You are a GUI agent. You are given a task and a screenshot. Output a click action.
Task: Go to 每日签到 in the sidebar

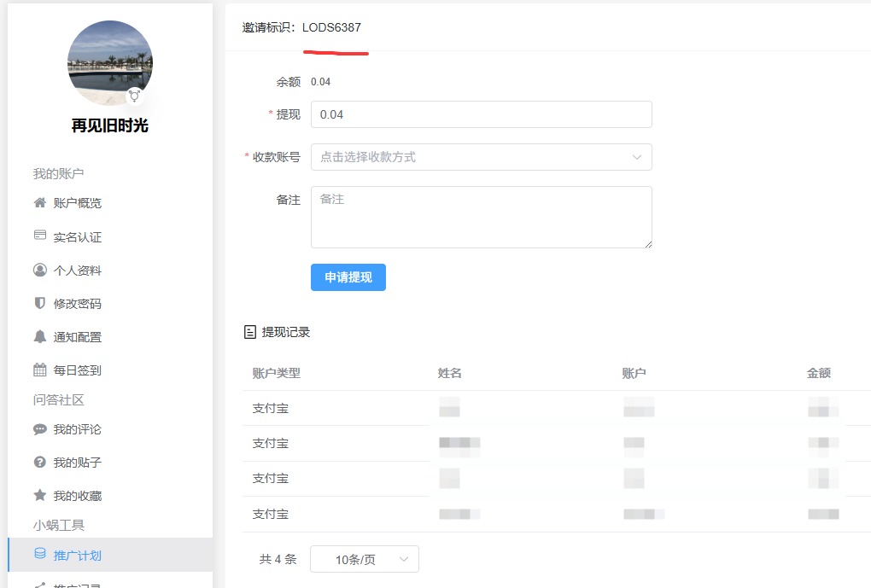pos(77,370)
